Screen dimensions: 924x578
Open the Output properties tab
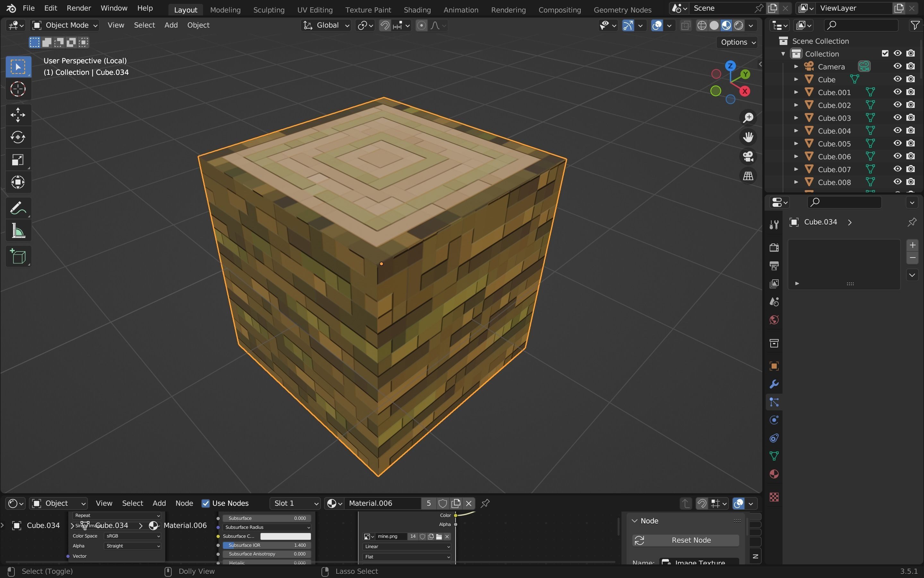tap(774, 265)
